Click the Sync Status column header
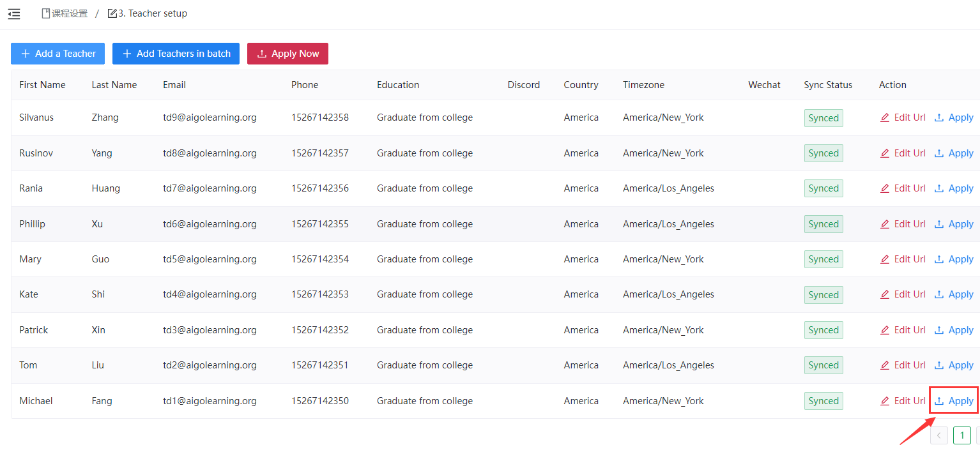 (x=828, y=85)
